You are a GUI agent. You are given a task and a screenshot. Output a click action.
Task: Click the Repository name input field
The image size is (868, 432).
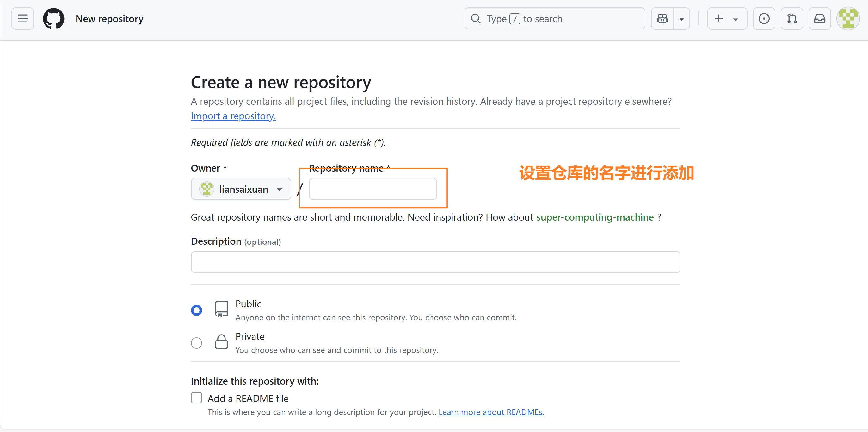pyautogui.click(x=373, y=189)
